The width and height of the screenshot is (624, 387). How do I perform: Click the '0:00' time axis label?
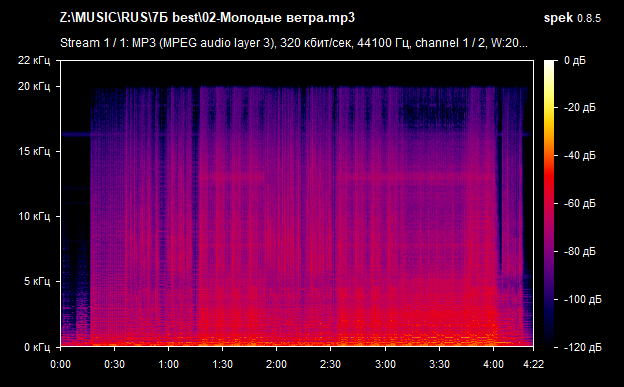pyautogui.click(x=60, y=364)
